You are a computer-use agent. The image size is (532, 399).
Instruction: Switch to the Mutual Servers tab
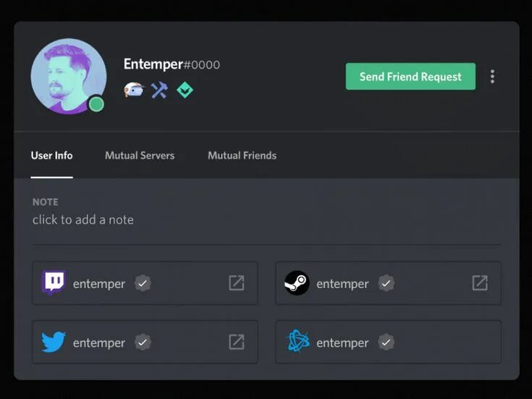click(x=140, y=156)
